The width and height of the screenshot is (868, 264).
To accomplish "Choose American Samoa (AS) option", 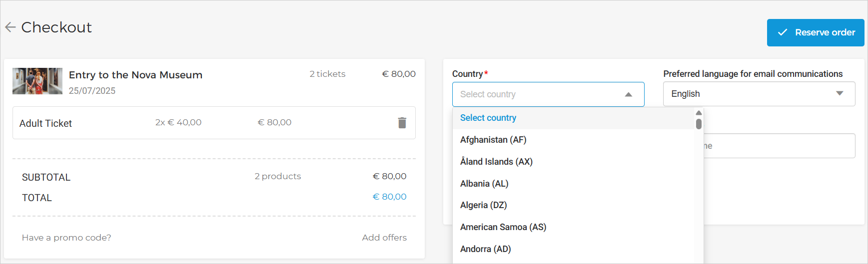I will [x=503, y=227].
